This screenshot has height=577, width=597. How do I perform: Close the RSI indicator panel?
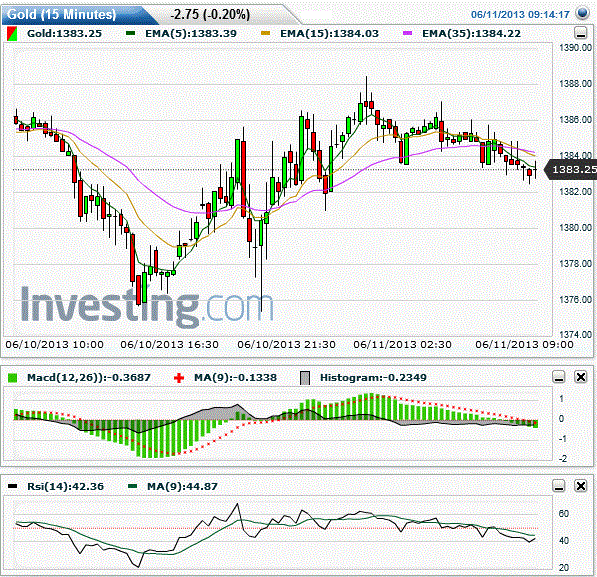[x=581, y=486]
